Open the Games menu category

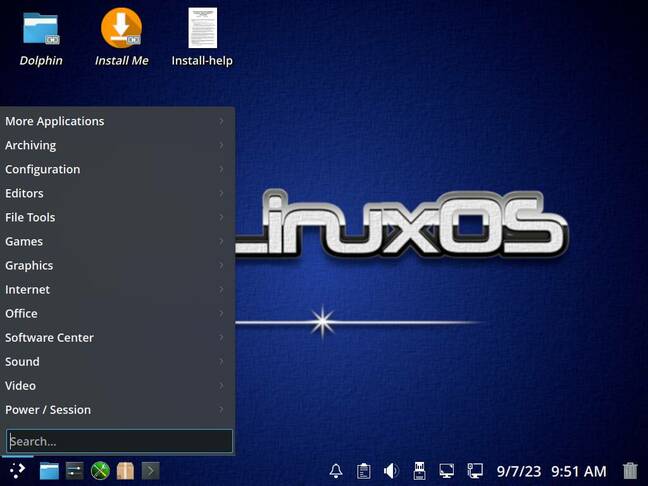[x=117, y=241]
